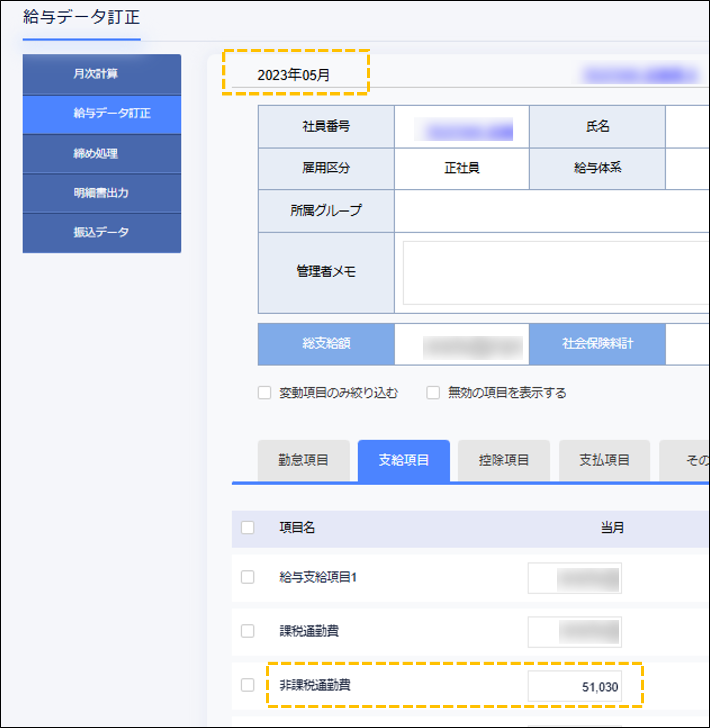The height and width of the screenshot is (728, 710).
Task: Open 明細書出力 menu item
Action: (101, 193)
